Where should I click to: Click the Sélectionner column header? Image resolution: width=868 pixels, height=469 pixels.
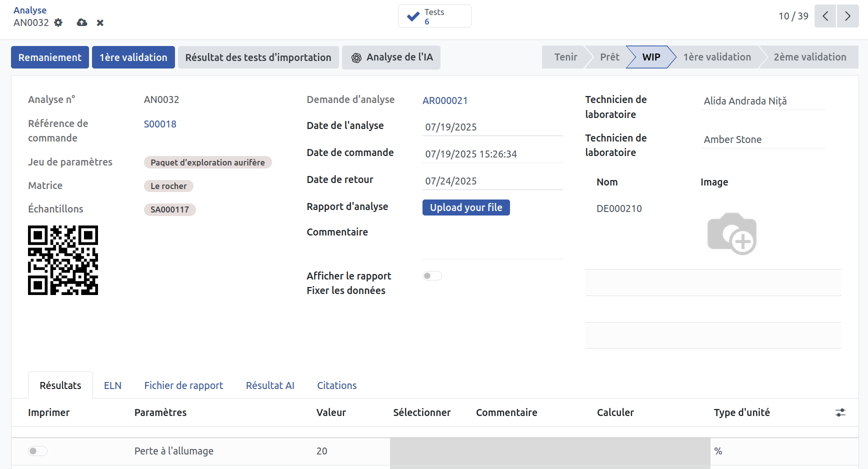click(421, 412)
